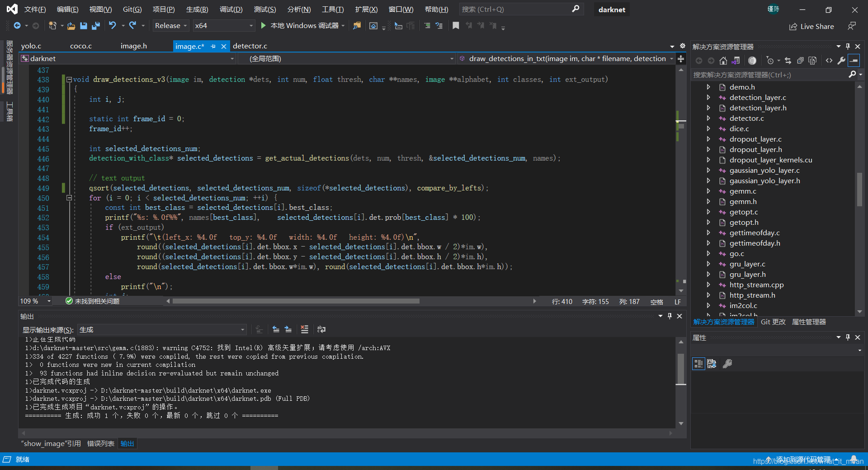Open the 错误列表 tab
Screen dimensions: 868x470
click(x=101, y=444)
